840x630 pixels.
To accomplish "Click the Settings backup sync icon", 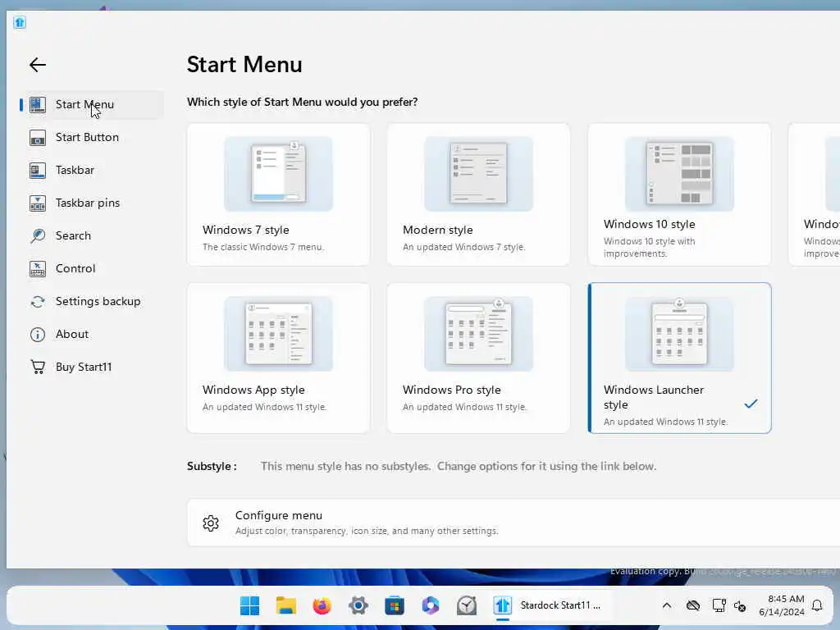I will coord(38,302).
